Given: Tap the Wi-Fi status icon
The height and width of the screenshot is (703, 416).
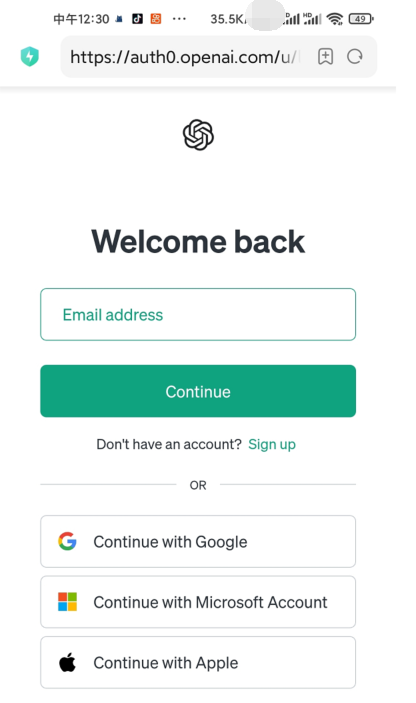Looking at the screenshot, I should click(x=335, y=19).
